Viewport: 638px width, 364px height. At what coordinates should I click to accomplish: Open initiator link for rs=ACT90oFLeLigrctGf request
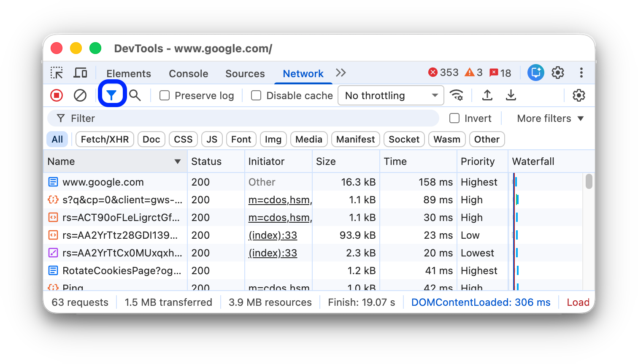tap(280, 218)
